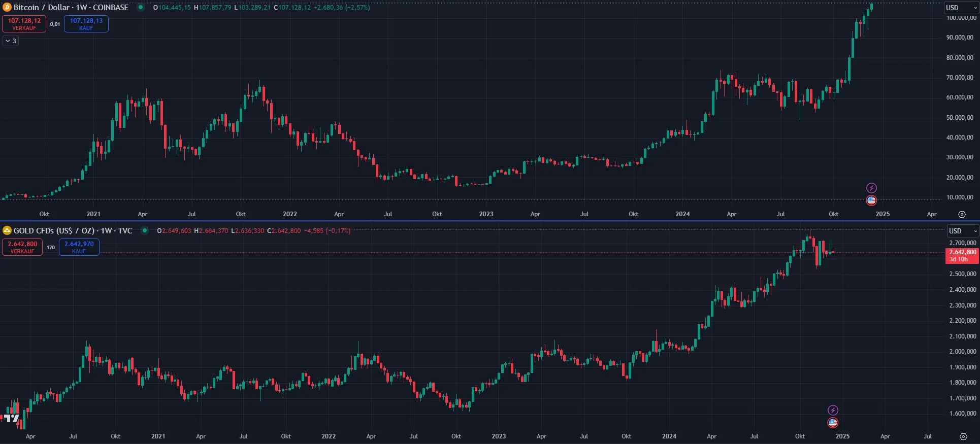This screenshot has height=444, width=980.
Task: Click the Gold open value O2.649,603
Action: pos(174,230)
